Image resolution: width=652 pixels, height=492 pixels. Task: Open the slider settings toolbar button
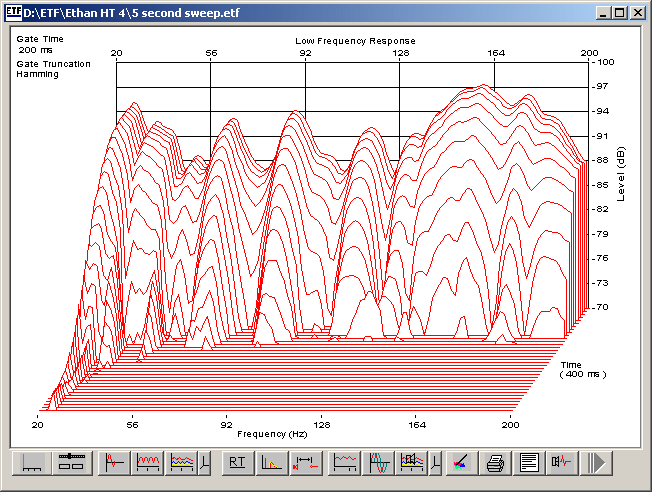pyautogui.click(x=72, y=463)
